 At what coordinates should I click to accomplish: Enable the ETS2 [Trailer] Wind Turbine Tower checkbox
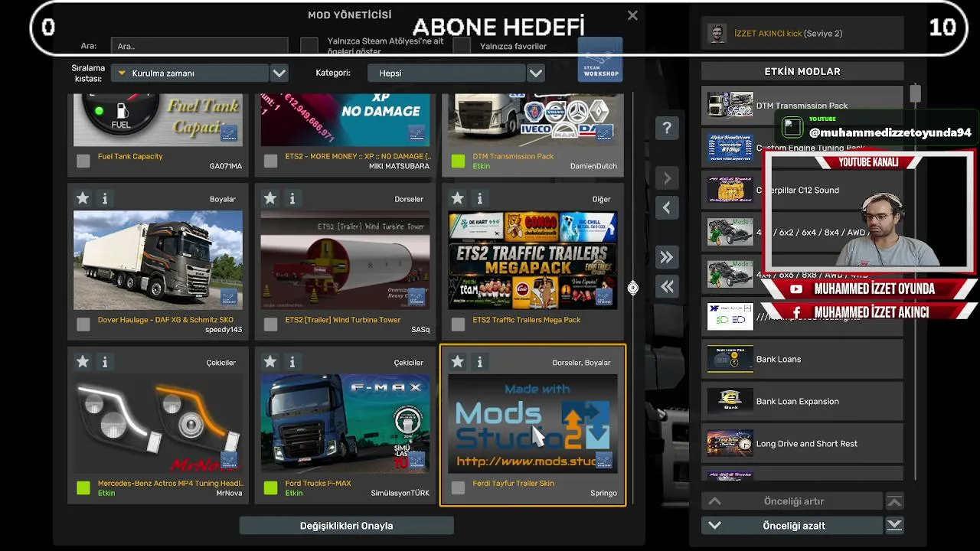click(x=271, y=324)
